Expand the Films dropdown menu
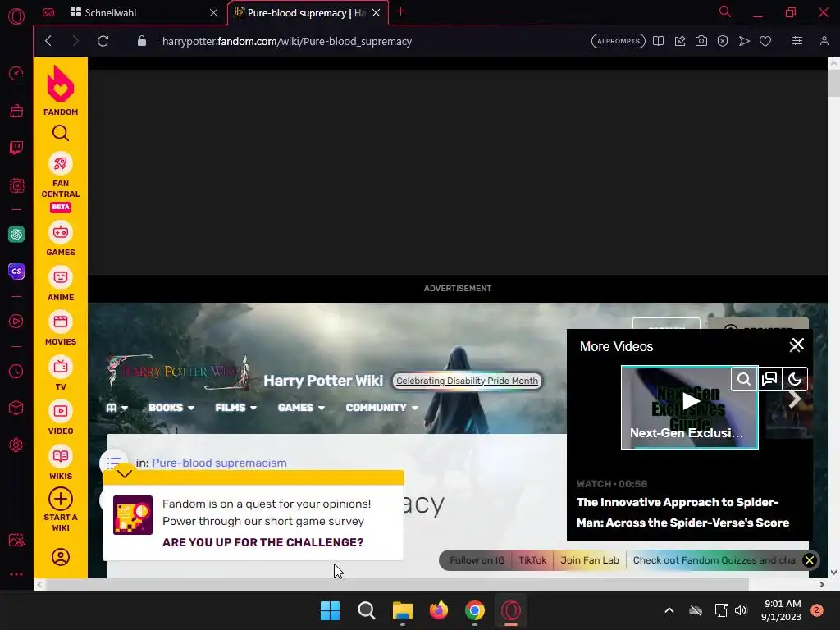The height and width of the screenshot is (630, 840). (235, 408)
